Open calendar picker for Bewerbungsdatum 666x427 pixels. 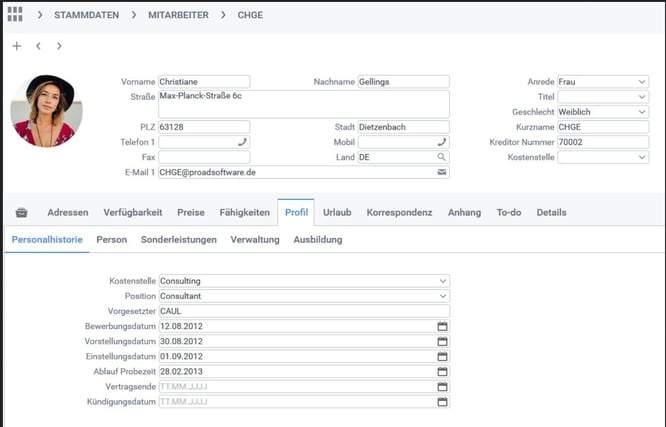point(442,327)
